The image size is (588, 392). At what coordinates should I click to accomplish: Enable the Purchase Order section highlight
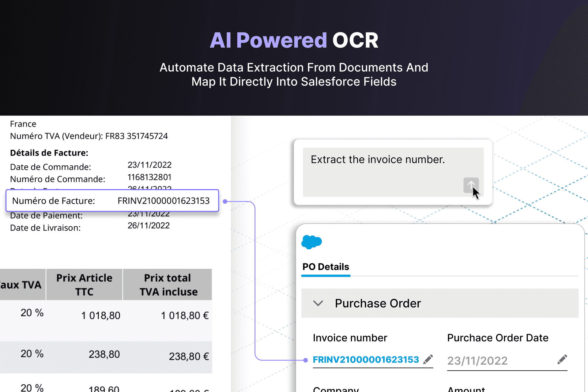[378, 303]
